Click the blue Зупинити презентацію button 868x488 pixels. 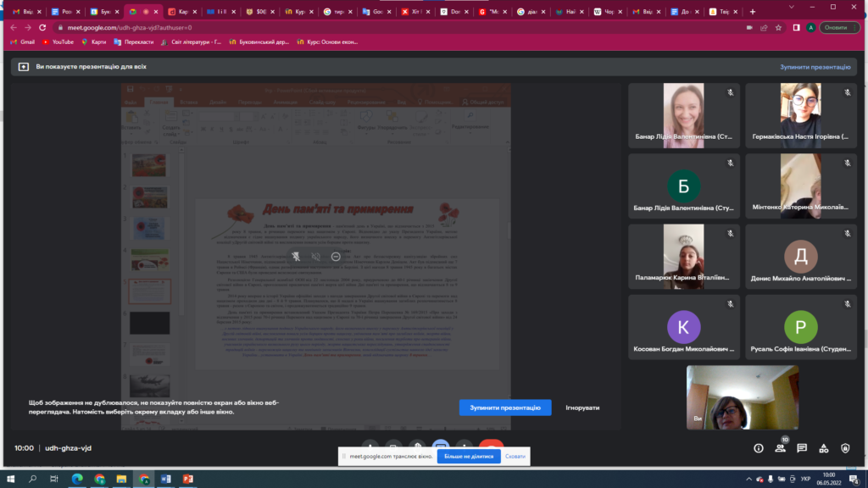(505, 408)
